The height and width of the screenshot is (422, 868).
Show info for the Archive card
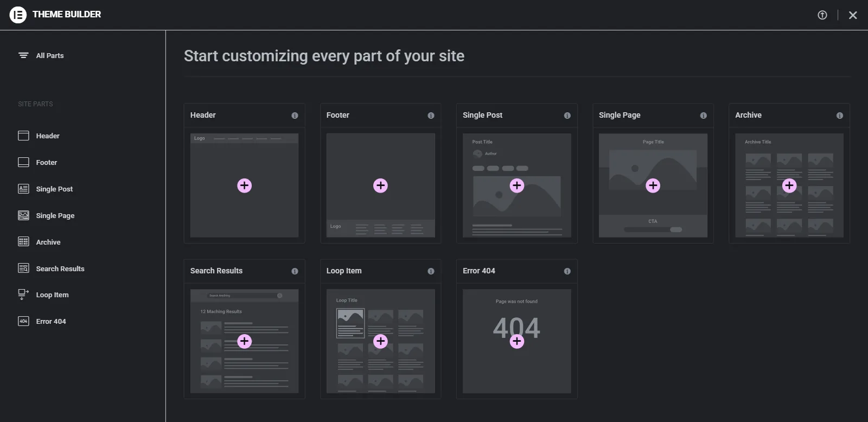[x=839, y=116]
